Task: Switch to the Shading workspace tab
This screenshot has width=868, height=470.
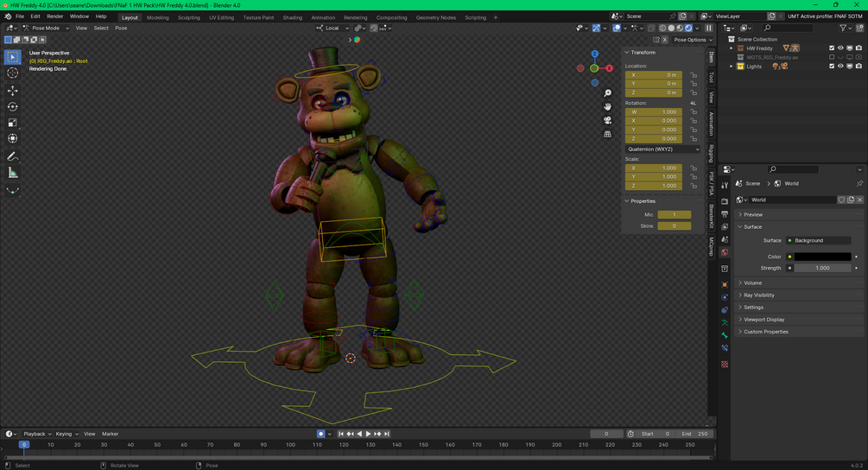Action: (x=293, y=17)
